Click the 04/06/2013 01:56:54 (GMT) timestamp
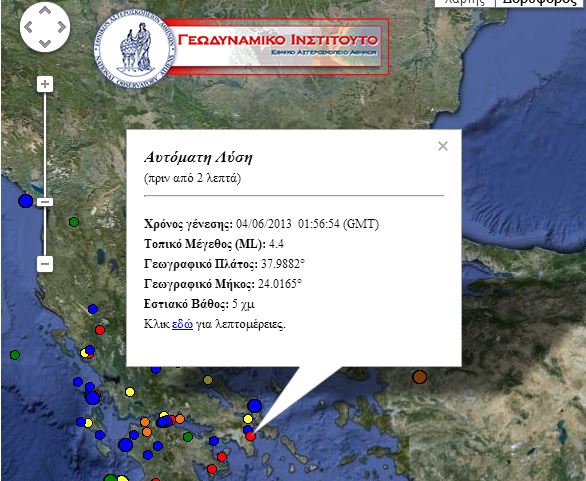 [x=308, y=224]
